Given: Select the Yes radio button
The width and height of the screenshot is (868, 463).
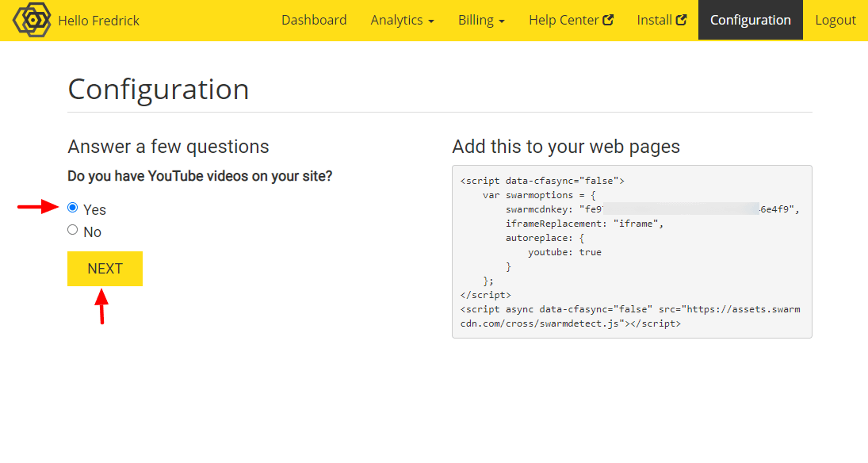Looking at the screenshot, I should click(72, 208).
